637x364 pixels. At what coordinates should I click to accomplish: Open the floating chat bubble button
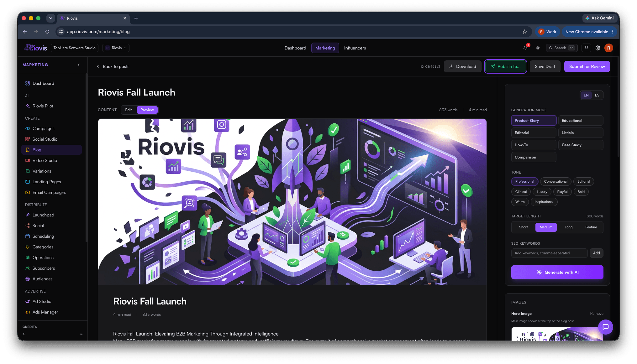point(605,327)
